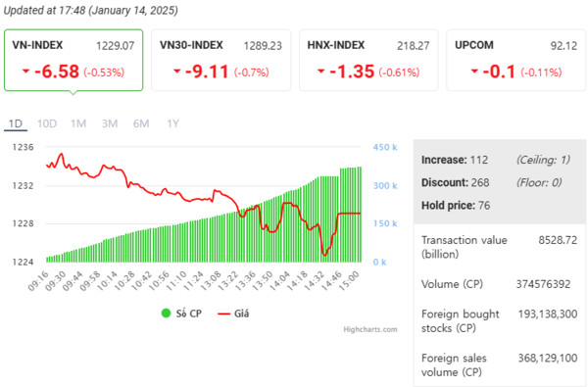
Task: Show the UPCOM index card
Action: pos(516,60)
